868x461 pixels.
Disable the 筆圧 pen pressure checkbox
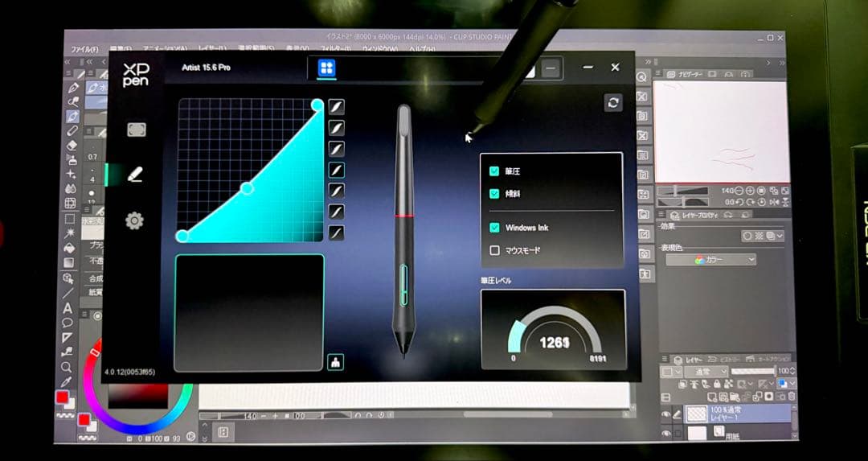tap(494, 171)
